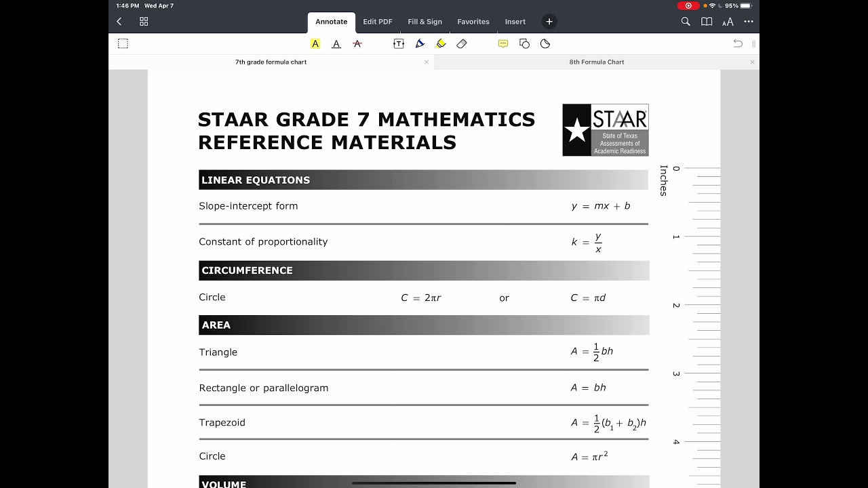Click the 'Rectangle or parallelogram' row label

click(264, 388)
